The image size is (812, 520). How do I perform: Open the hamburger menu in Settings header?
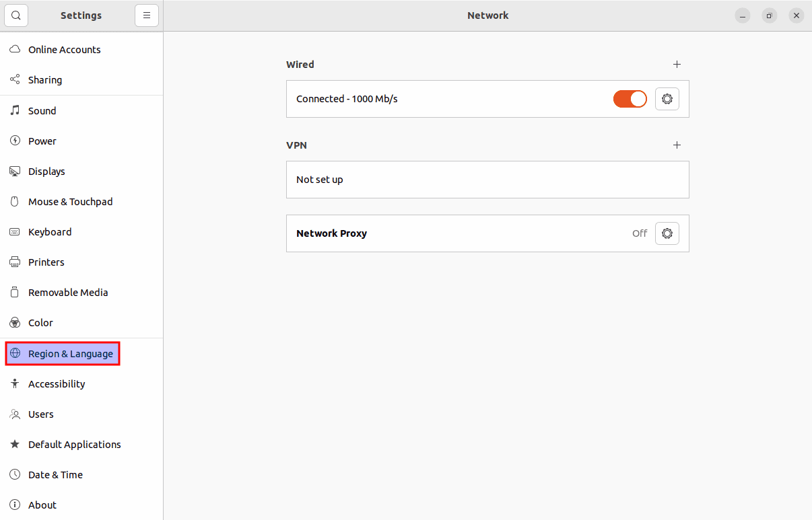pyautogui.click(x=147, y=15)
